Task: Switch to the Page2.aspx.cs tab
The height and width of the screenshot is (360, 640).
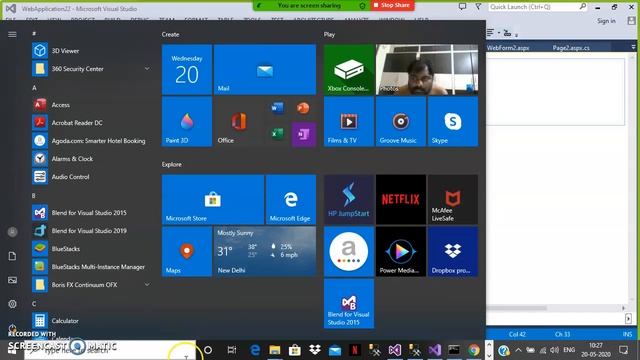Action: [571, 48]
